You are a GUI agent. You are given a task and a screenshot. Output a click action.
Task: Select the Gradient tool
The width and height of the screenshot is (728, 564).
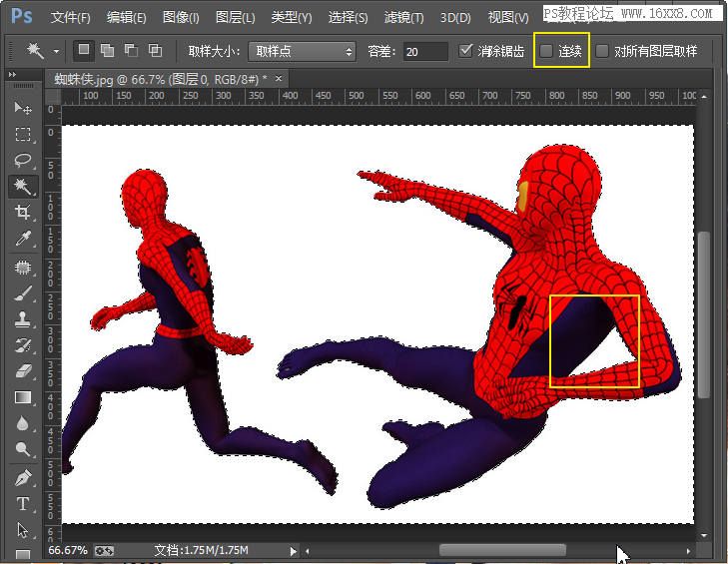coord(22,397)
